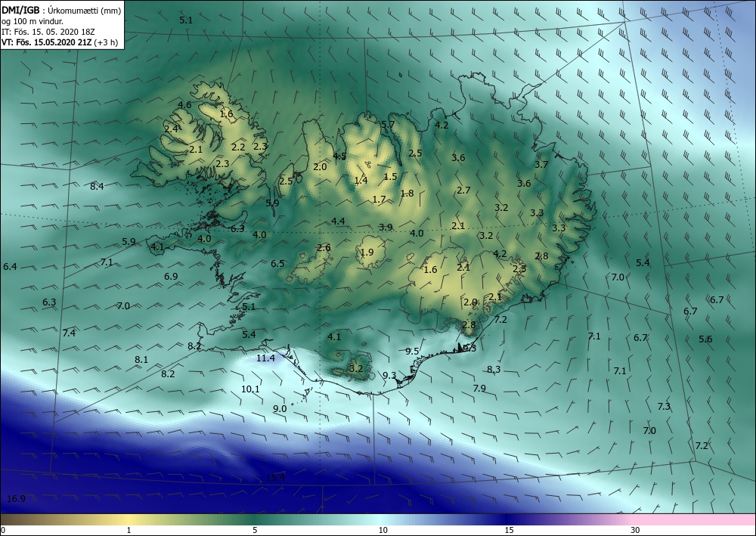Click the 1.8 value on the map
The image size is (756, 536).
coord(407,194)
